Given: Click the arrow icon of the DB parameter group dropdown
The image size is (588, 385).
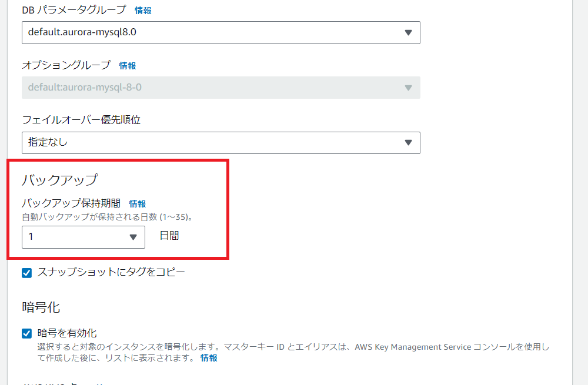Looking at the screenshot, I should point(409,32).
